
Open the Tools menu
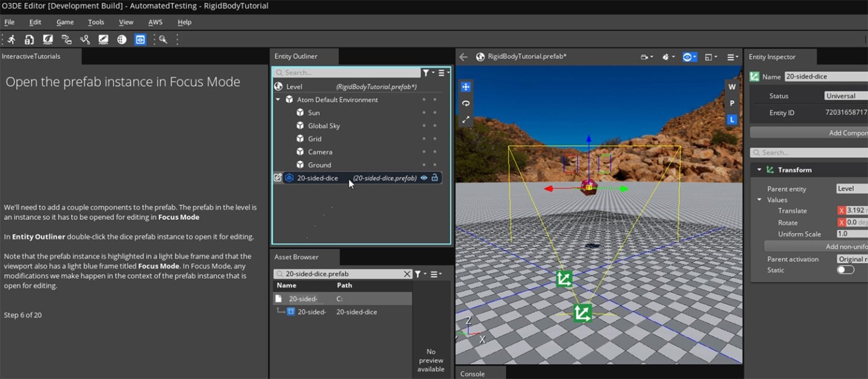coord(96,22)
